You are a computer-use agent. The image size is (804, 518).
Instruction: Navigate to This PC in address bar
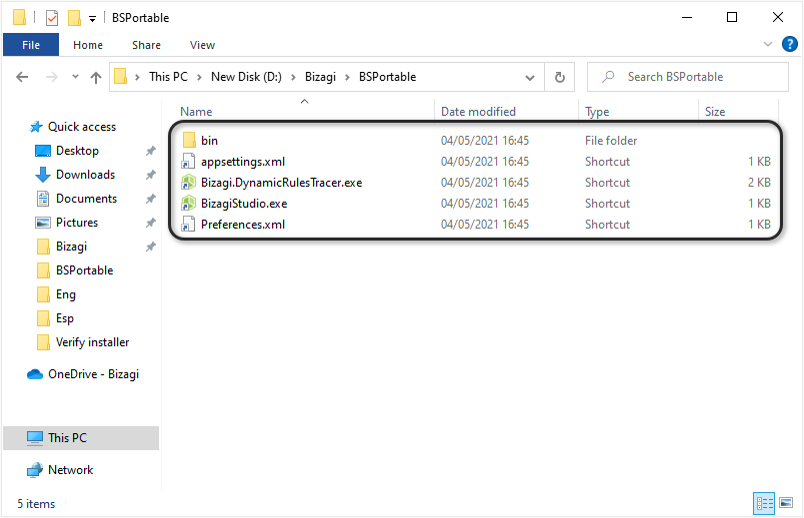168,77
